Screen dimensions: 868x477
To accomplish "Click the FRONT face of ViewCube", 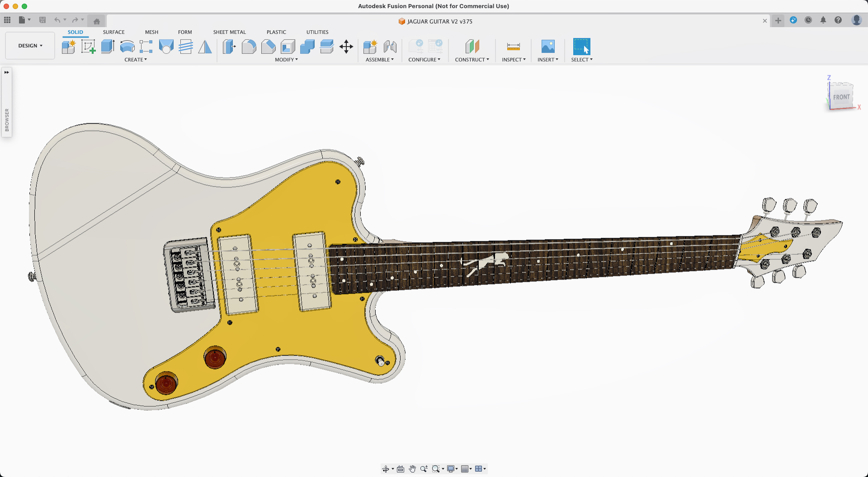I will 841,97.
